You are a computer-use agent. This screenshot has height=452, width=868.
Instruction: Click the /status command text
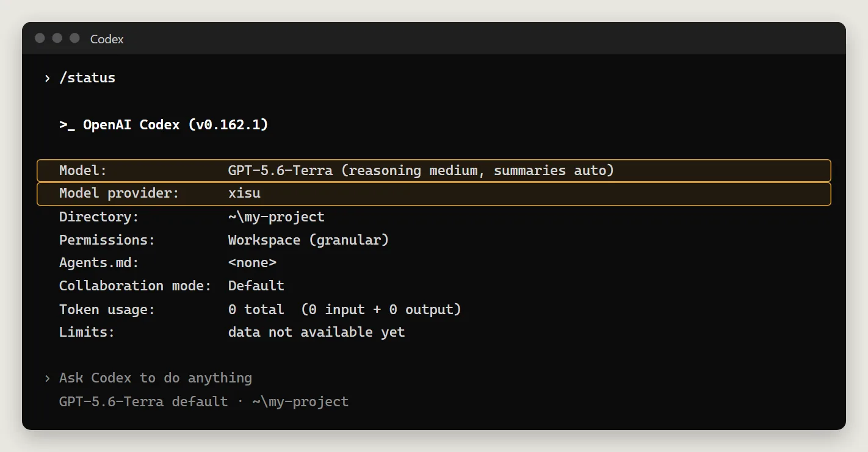(x=87, y=78)
